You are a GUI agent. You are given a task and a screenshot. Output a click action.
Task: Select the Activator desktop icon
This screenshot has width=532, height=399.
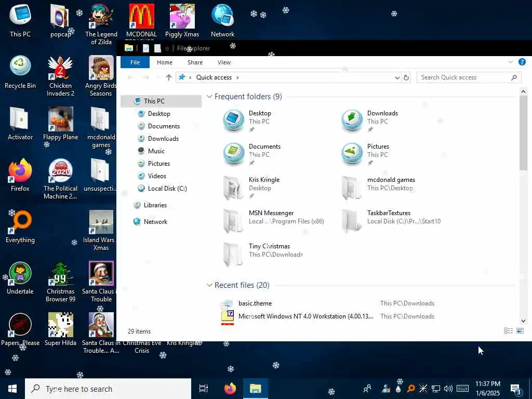click(x=20, y=124)
